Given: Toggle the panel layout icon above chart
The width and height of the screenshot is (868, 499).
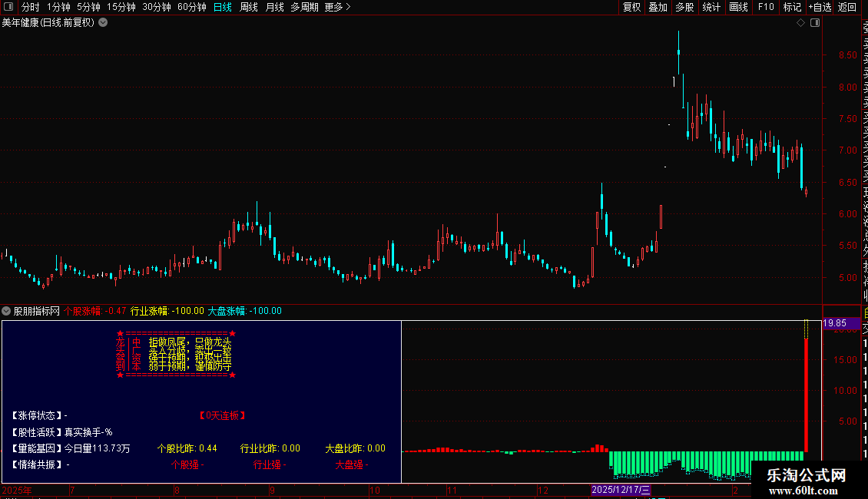Looking at the screenshot, I should pos(815,23).
